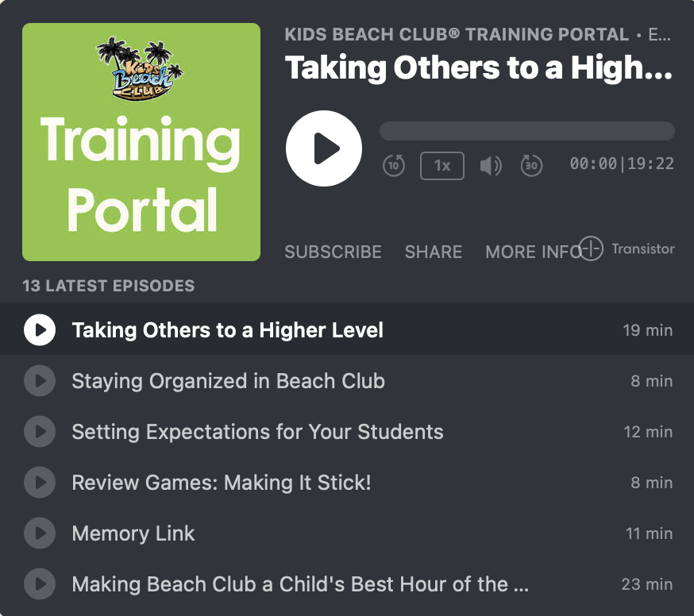
Task: Click the Training Portal cover artwork
Action: (x=141, y=142)
